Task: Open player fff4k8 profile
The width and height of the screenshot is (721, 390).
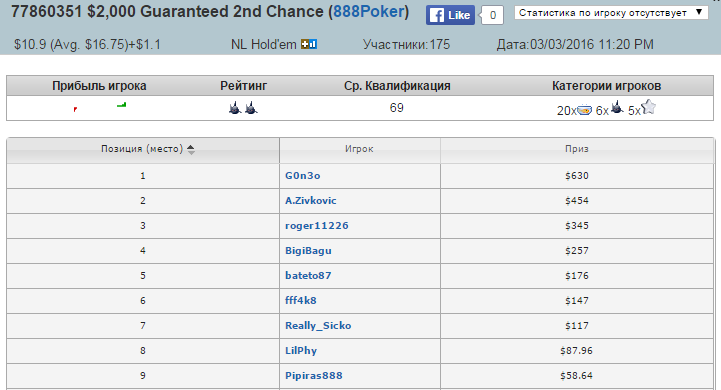Action: (301, 301)
